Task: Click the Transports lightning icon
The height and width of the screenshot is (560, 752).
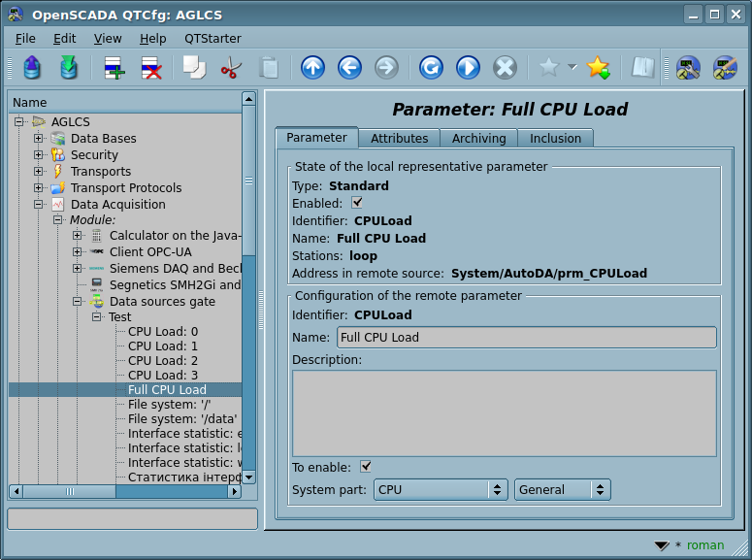Action: 57,172
